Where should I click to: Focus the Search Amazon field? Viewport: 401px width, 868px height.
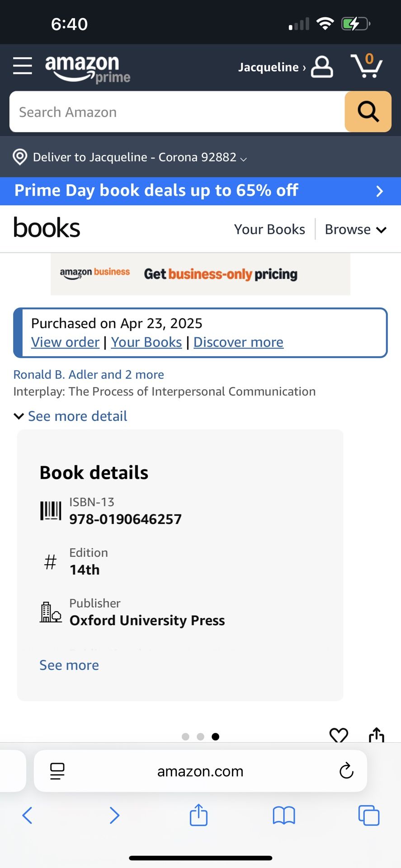177,112
